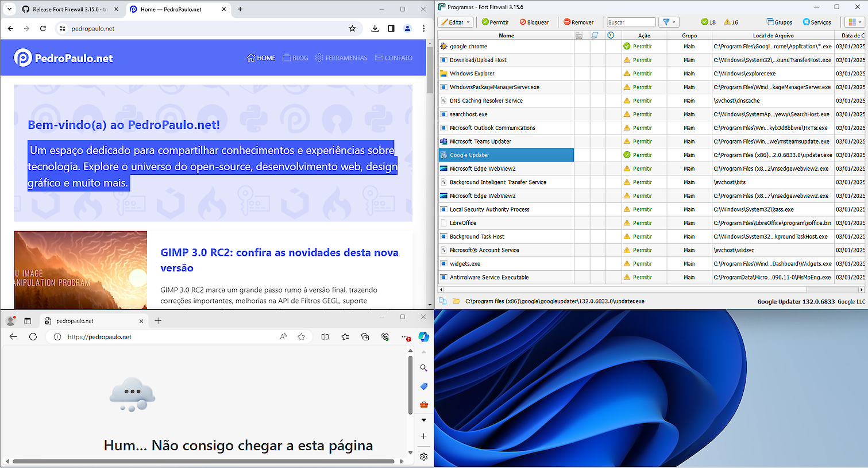Sort by Grupo column header
Viewport: 868px width, 468px height.
689,36
